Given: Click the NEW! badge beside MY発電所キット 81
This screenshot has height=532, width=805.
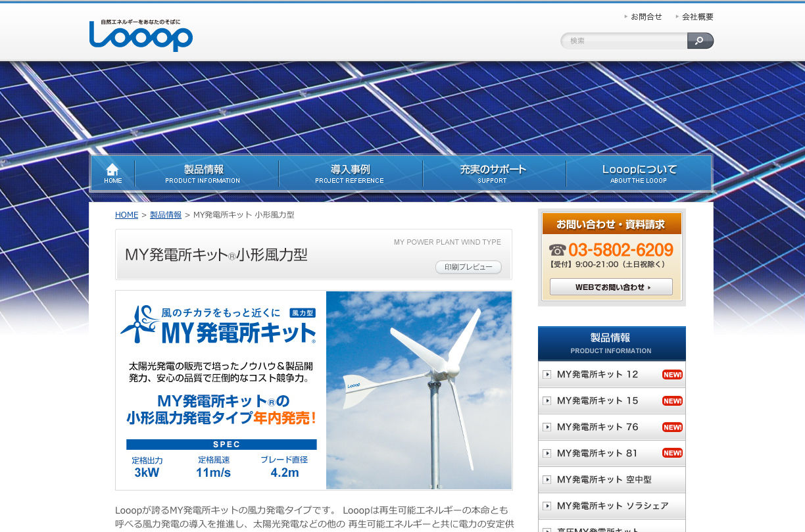Looking at the screenshot, I should [x=672, y=453].
